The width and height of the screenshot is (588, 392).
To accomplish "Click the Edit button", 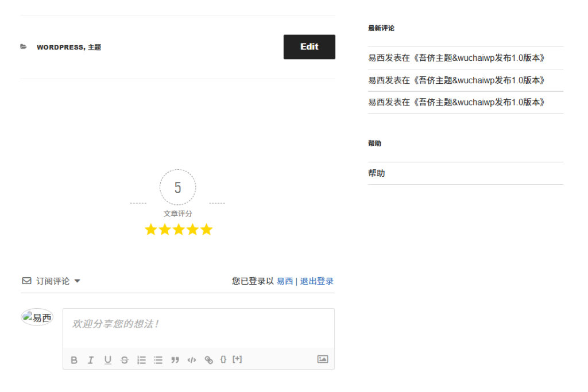I will click(309, 47).
